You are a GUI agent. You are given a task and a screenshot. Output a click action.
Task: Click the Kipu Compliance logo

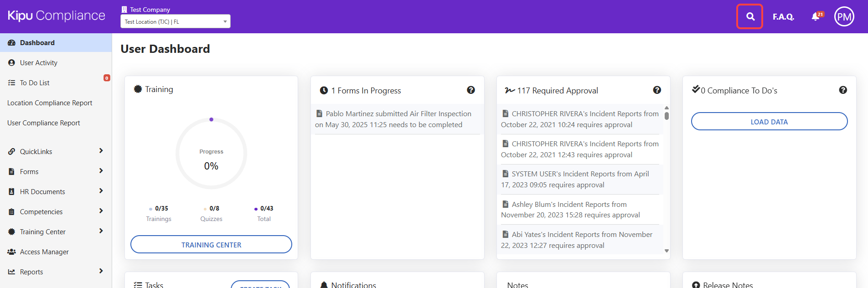57,15
